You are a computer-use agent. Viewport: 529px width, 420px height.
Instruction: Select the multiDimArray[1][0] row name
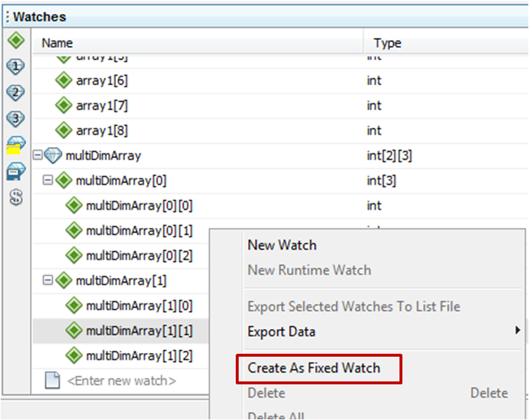pos(139,306)
